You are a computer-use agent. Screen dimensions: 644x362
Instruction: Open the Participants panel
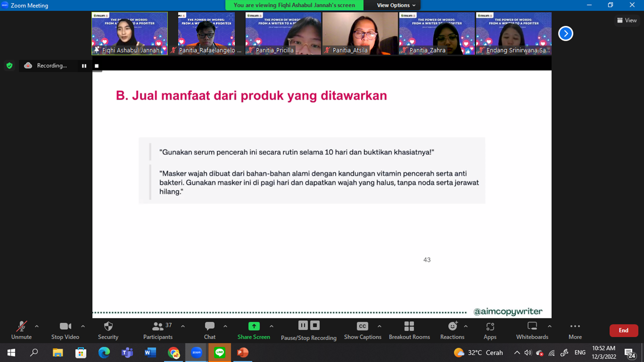click(x=157, y=327)
